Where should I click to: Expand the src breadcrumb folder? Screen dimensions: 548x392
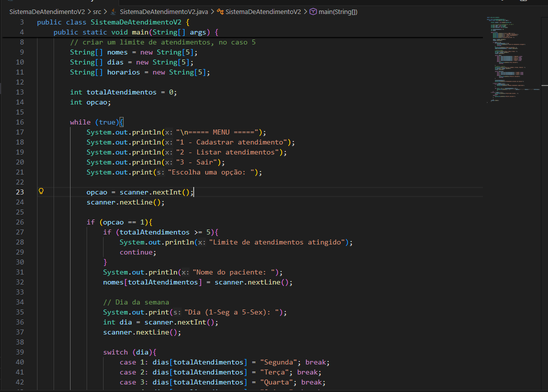tap(97, 11)
